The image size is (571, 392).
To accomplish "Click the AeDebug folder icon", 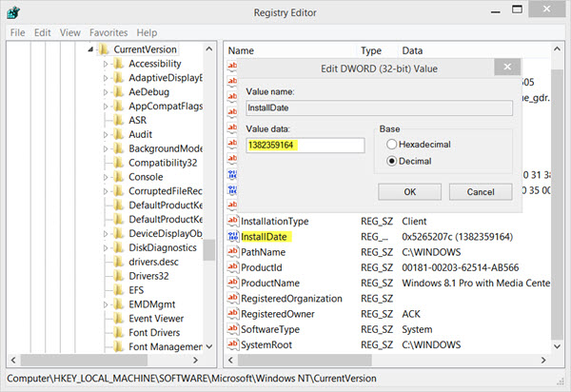I will coord(118,92).
